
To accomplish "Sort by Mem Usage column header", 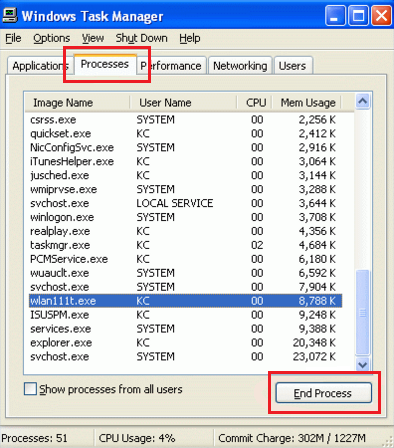I will click(307, 103).
